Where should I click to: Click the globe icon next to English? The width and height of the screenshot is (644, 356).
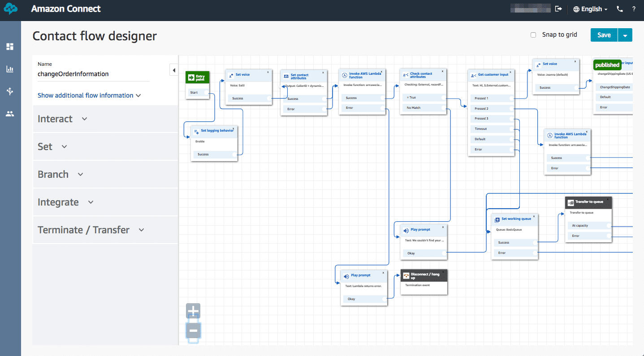[x=576, y=9]
